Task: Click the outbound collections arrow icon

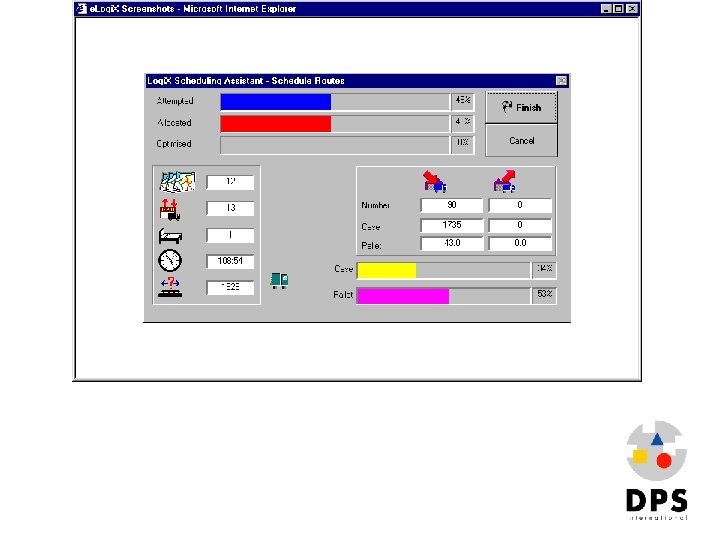Action: pos(505,181)
